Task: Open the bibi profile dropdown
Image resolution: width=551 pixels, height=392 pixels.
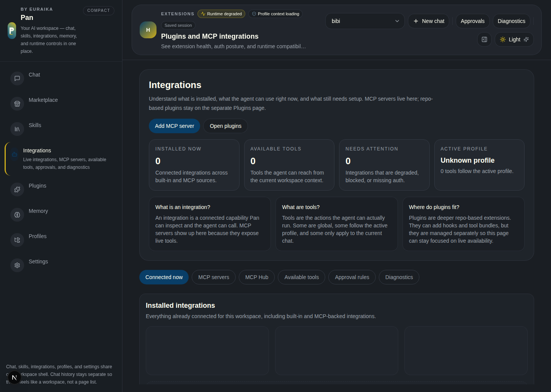Action: pos(365,21)
